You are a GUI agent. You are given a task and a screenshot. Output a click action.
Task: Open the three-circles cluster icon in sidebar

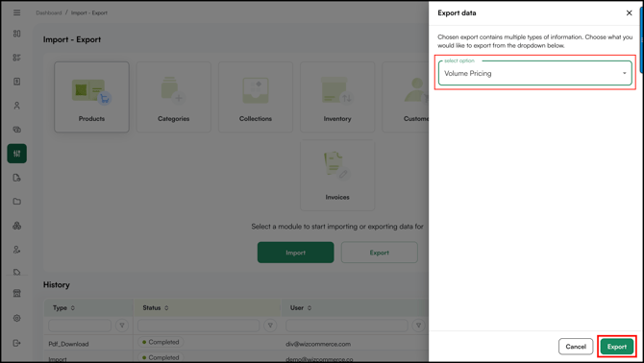coord(17,226)
